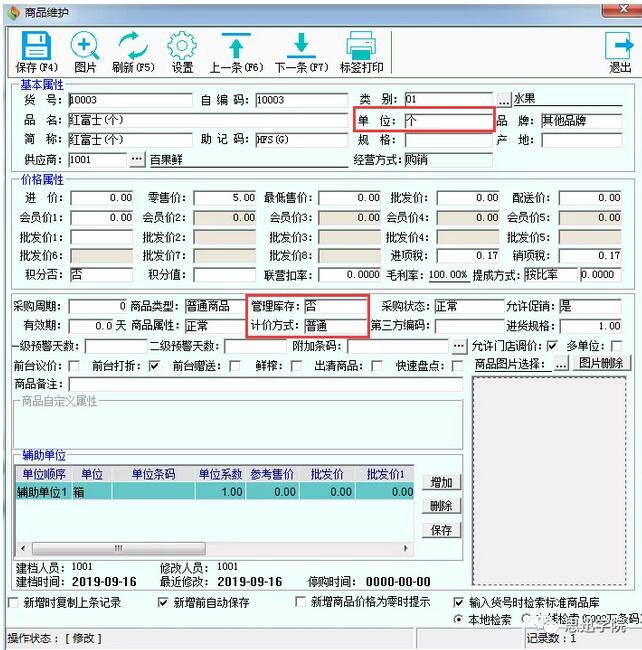The height and width of the screenshot is (650, 642).
Task: Open the 类别 category browse button
Action: click(x=504, y=100)
